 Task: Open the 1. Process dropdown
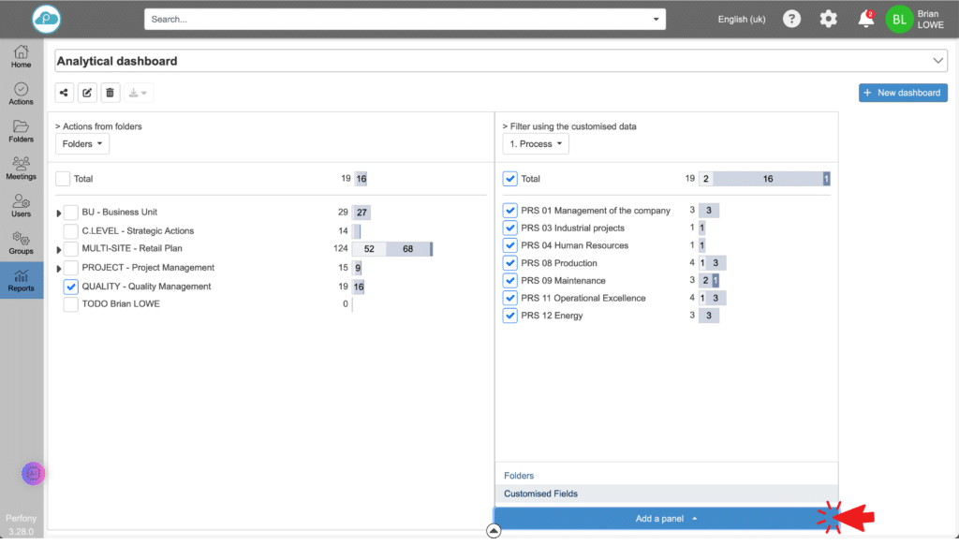coord(536,144)
